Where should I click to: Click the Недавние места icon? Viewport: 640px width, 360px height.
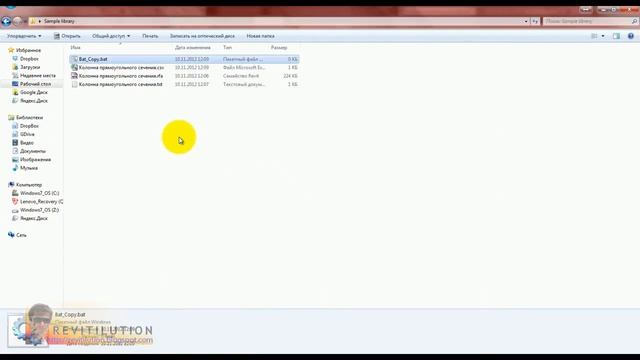[x=15, y=76]
